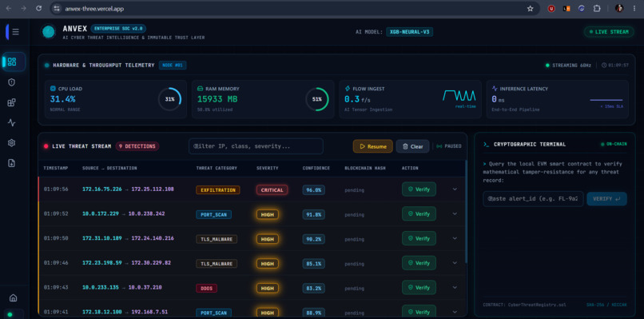Click the browser address bar URL
Screen dimensions: 644x319
pos(94,8)
